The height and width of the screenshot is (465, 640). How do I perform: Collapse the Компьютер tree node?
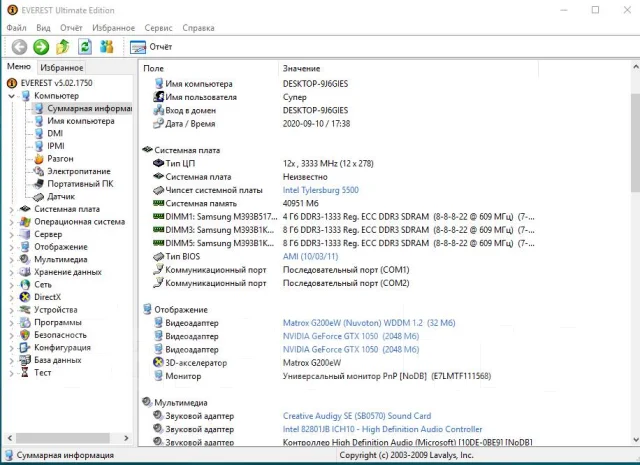click(x=11, y=96)
